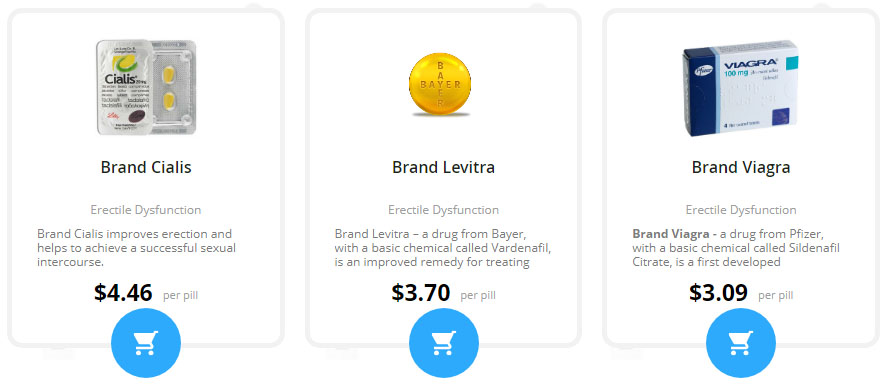Click the $3.09 price
The width and height of the screenshot is (890, 388).
click(718, 293)
